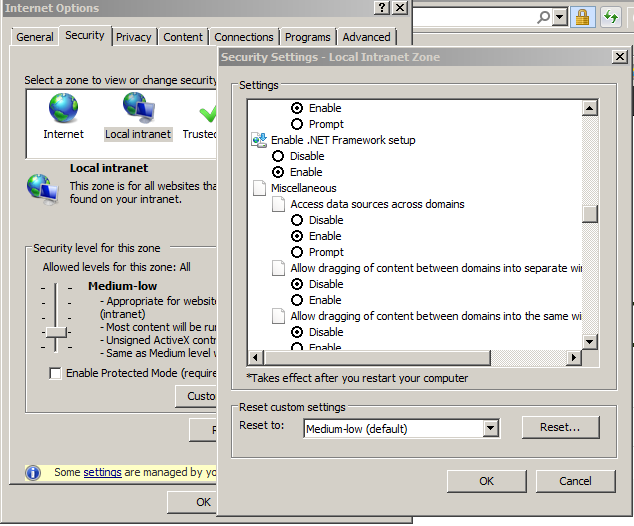Select Disable for Enable .NET Framework setup
This screenshot has height=526, width=634.
(x=278, y=156)
